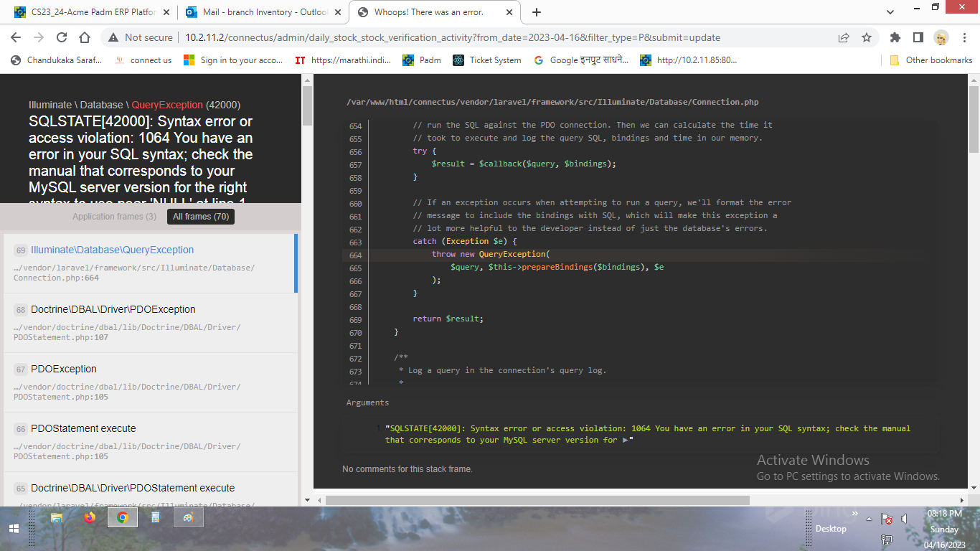Select frame 67 PDOException
This screenshot has height=551, width=980.
(151, 382)
